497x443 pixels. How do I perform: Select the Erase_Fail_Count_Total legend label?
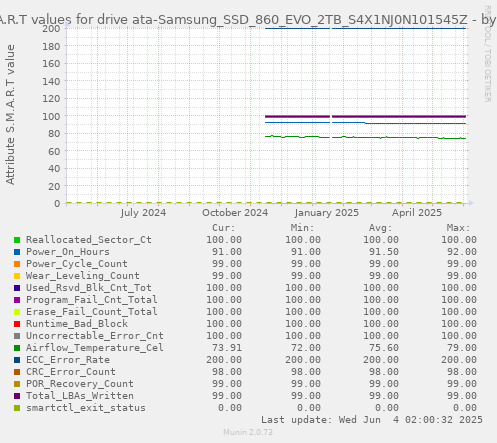click(92, 312)
